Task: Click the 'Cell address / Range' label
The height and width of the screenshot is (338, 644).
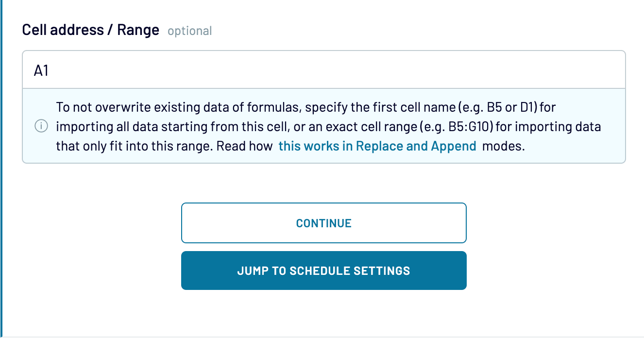Action: pos(91,30)
